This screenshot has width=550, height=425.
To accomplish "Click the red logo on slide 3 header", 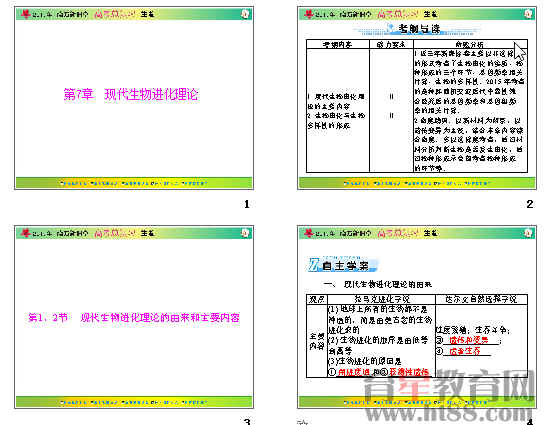I will (x=25, y=233).
